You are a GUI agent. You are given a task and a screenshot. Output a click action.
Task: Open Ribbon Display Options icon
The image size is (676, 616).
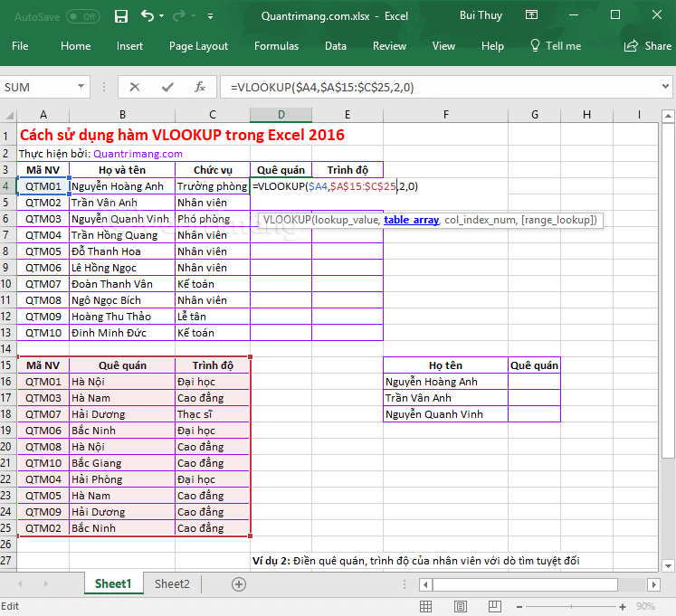click(531, 15)
